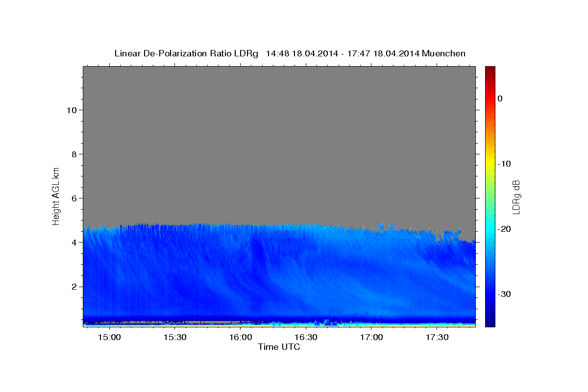Click the colorbar value -20

coord(504,229)
